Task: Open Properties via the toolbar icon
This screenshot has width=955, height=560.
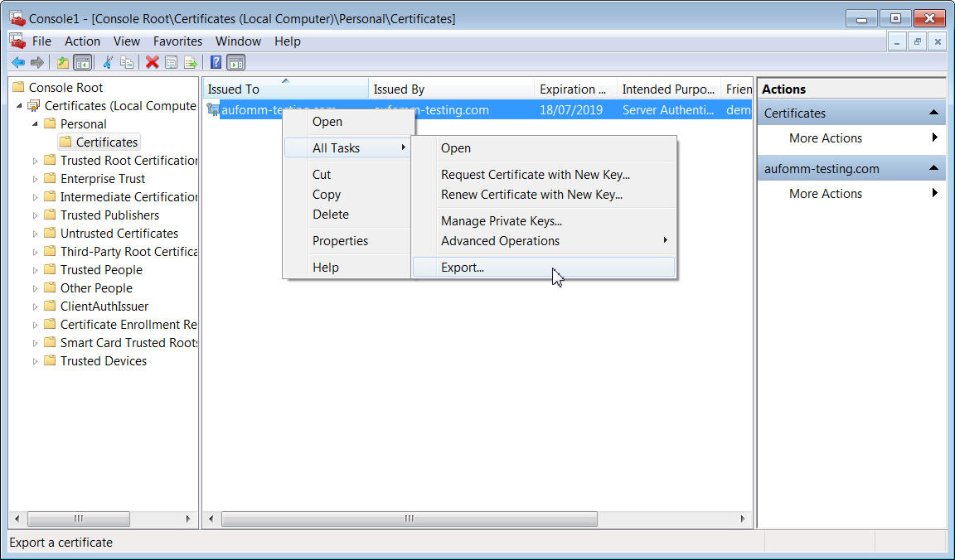Action: pyautogui.click(x=172, y=62)
